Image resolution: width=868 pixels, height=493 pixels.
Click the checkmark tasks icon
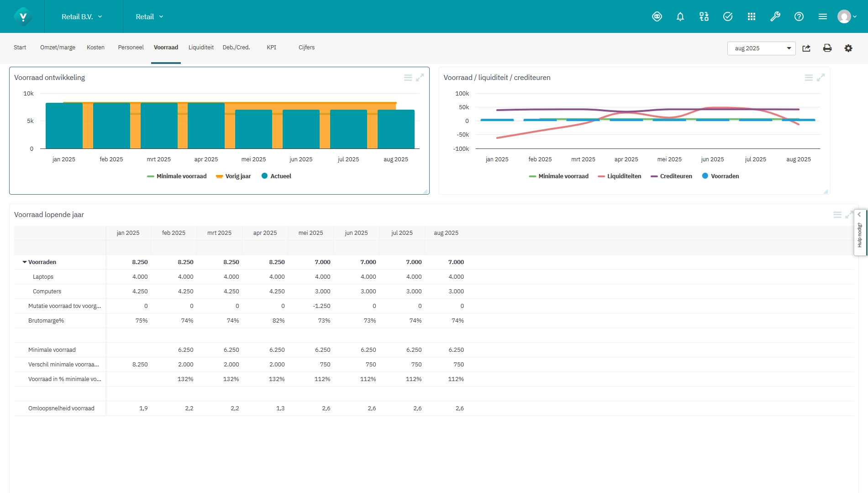pos(727,16)
